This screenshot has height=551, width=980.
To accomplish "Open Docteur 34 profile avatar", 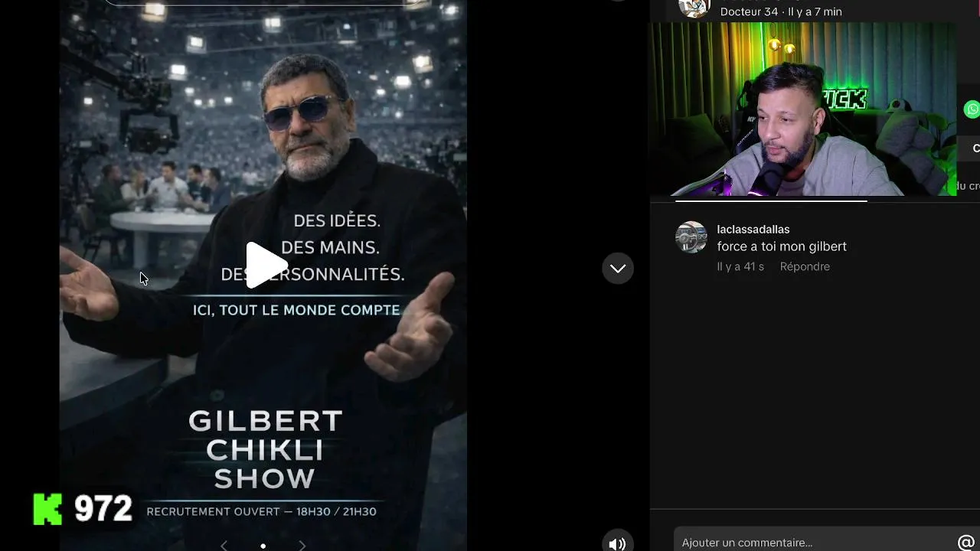I will click(x=694, y=8).
